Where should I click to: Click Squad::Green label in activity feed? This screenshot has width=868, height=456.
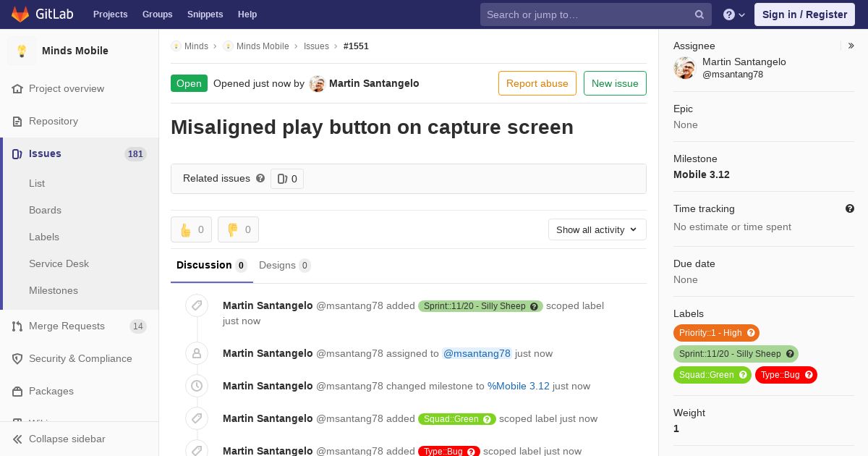[457, 418]
